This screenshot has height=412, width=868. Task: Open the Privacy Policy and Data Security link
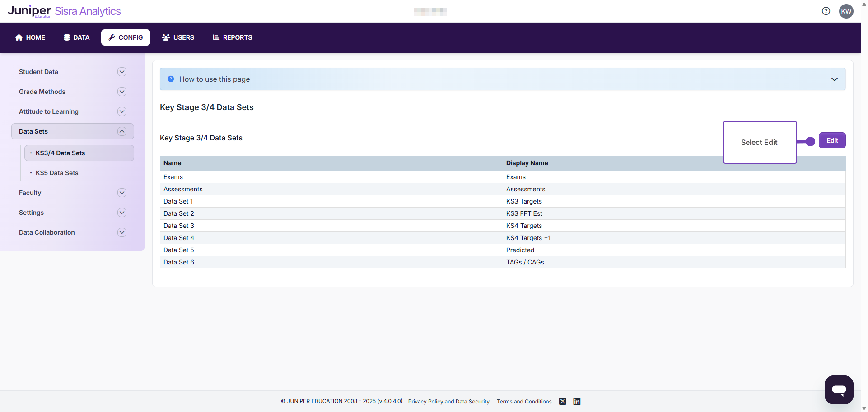pyautogui.click(x=448, y=401)
